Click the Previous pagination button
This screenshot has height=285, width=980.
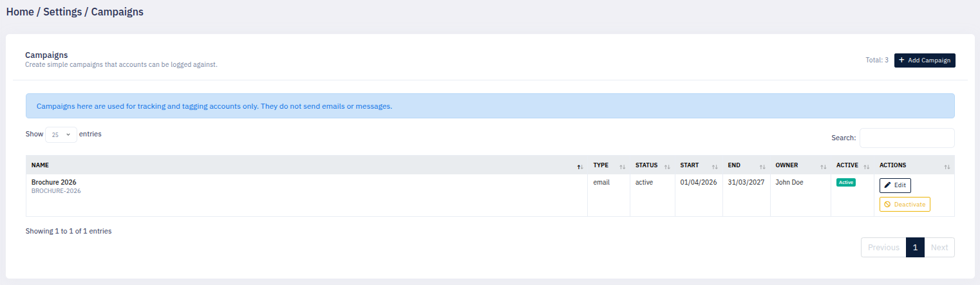[x=883, y=248]
